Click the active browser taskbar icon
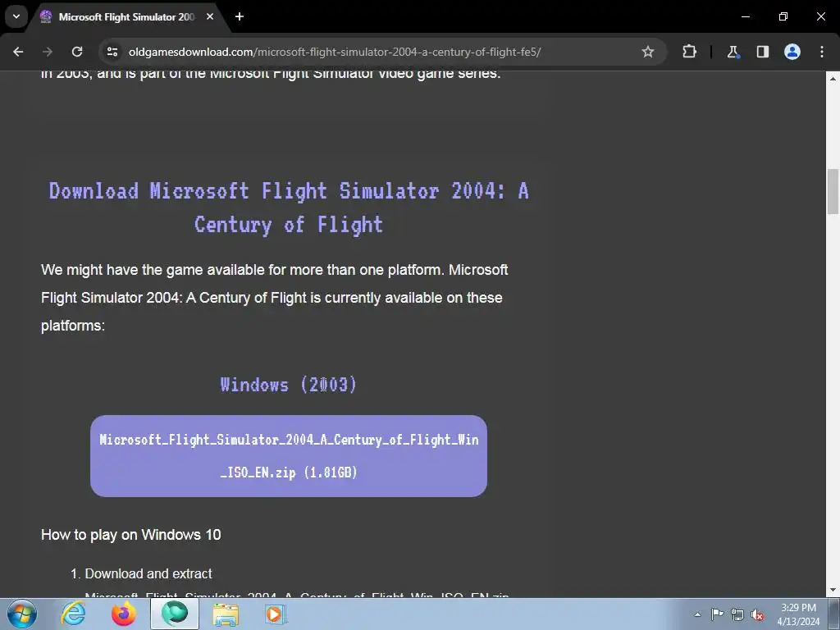Image resolution: width=840 pixels, height=630 pixels. click(175, 614)
